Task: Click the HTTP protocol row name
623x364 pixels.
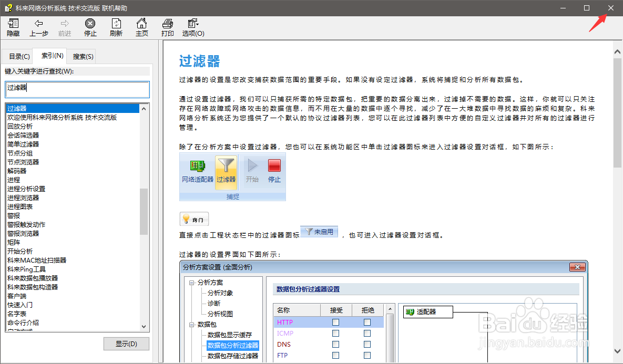Action: point(285,323)
